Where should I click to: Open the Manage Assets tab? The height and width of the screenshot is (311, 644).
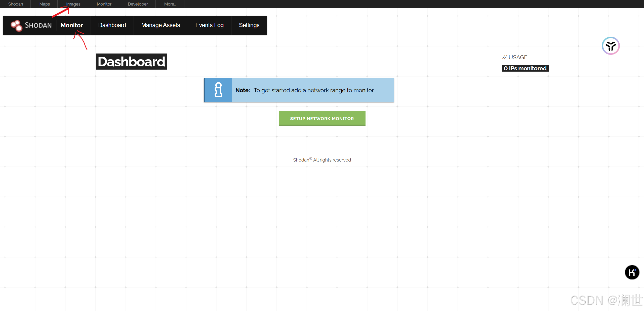click(x=160, y=25)
